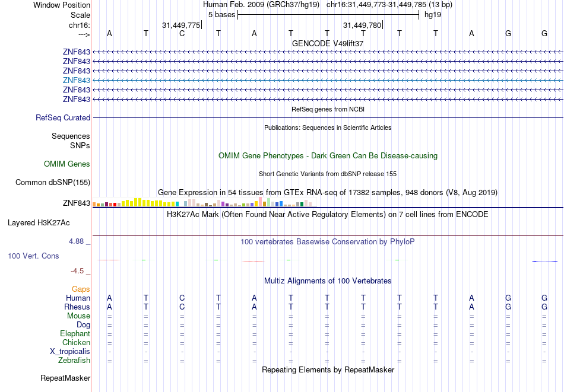Click the Common dbSNP(155) track label

pos(52,183)
